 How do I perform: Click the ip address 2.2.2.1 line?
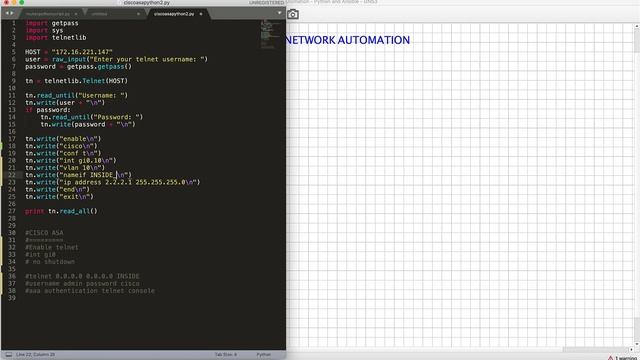[x=113, y=182]
